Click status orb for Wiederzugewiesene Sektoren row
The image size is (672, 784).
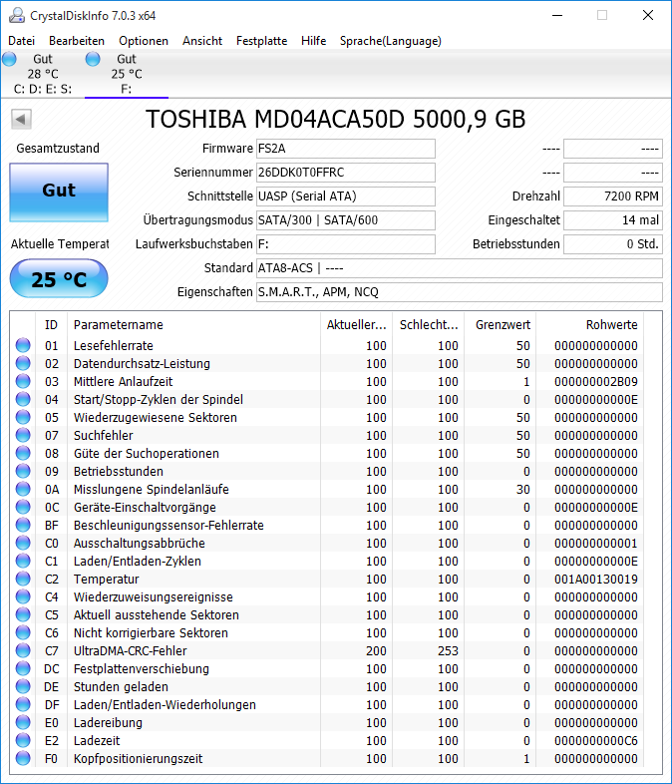[x=23, y=418]
